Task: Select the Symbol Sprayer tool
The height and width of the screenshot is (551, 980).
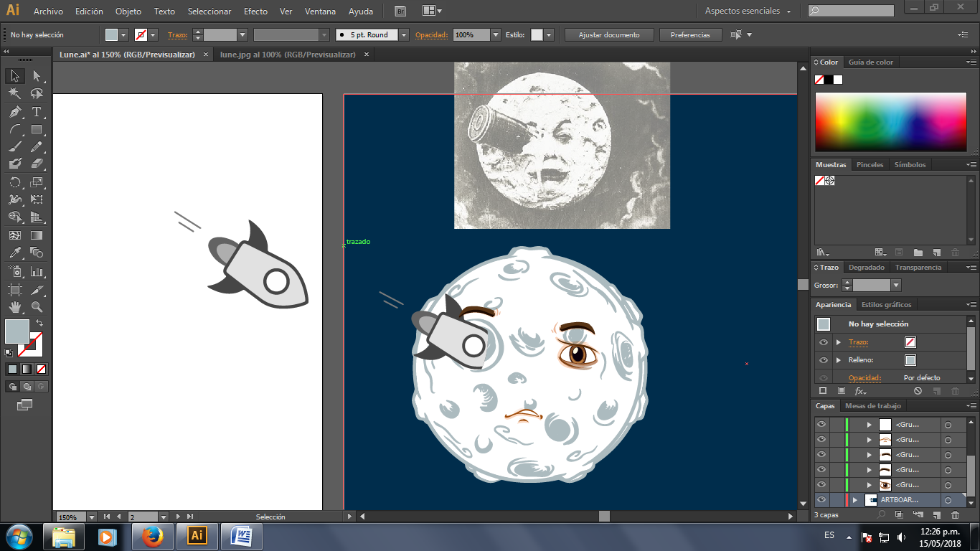Action: coord(14,272)
